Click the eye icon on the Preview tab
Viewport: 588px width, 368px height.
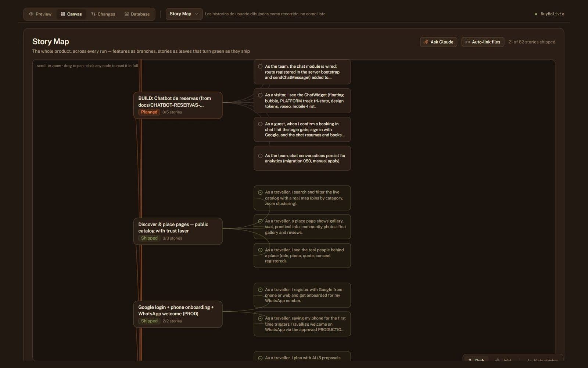point(31,14)
